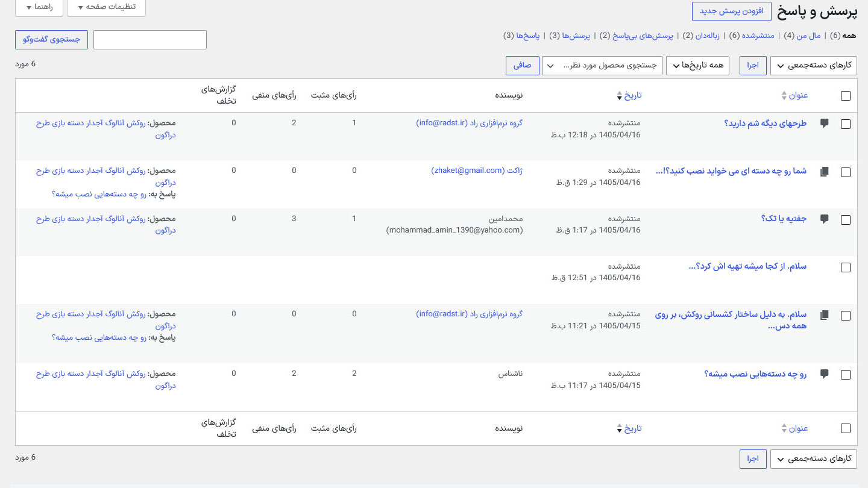
Task: Click top column header 'رأی‌های مثبت'
Action: (334, 95)
